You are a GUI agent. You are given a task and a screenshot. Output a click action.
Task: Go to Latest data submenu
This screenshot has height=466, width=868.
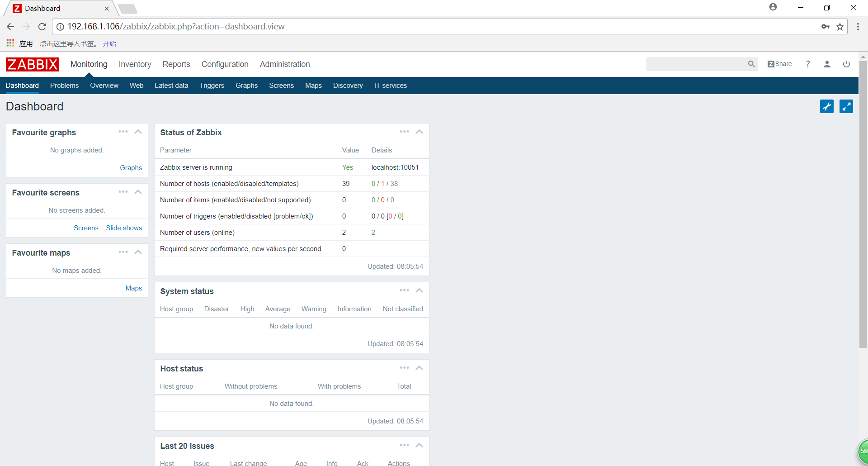(171, 86)
